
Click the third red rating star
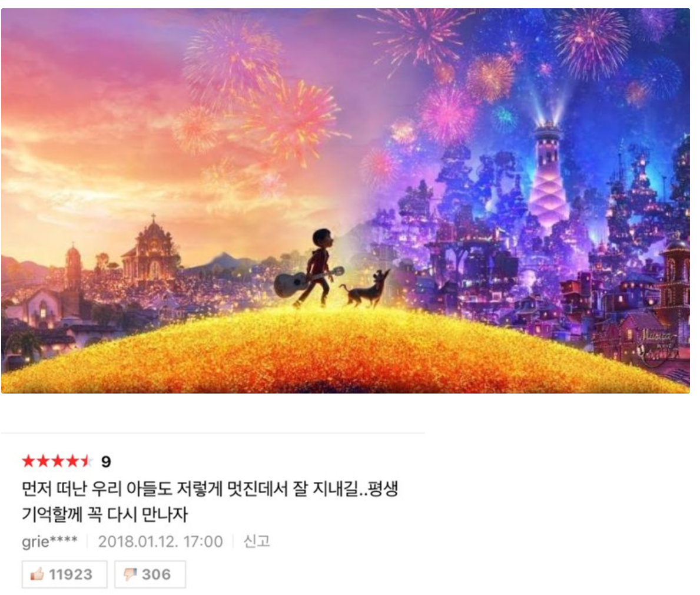point(57,461)
